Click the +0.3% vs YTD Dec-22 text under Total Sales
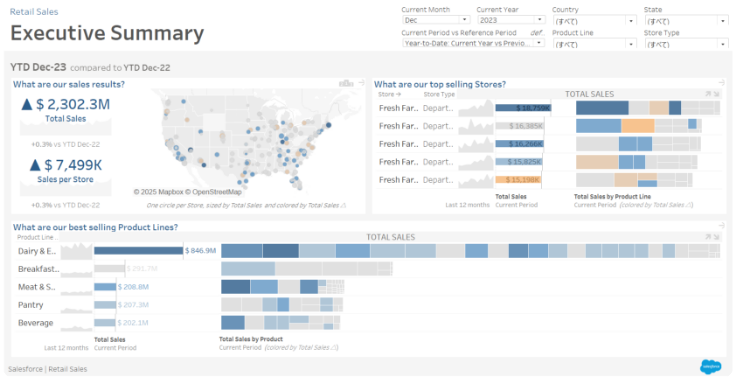This screenshot has height=381, width=736. click(x=65, y=145)
